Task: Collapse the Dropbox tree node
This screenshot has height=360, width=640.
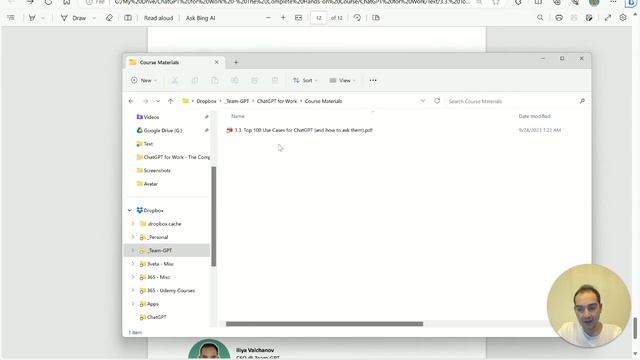Action: pyautogui.click(x=130, y=211)
